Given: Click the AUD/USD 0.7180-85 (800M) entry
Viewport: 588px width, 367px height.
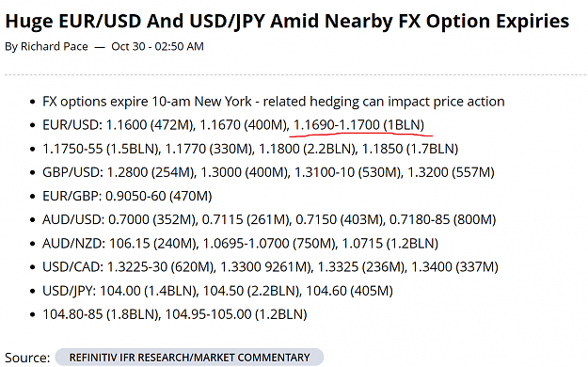Looking at the screenshot, I should pos(442,219).
